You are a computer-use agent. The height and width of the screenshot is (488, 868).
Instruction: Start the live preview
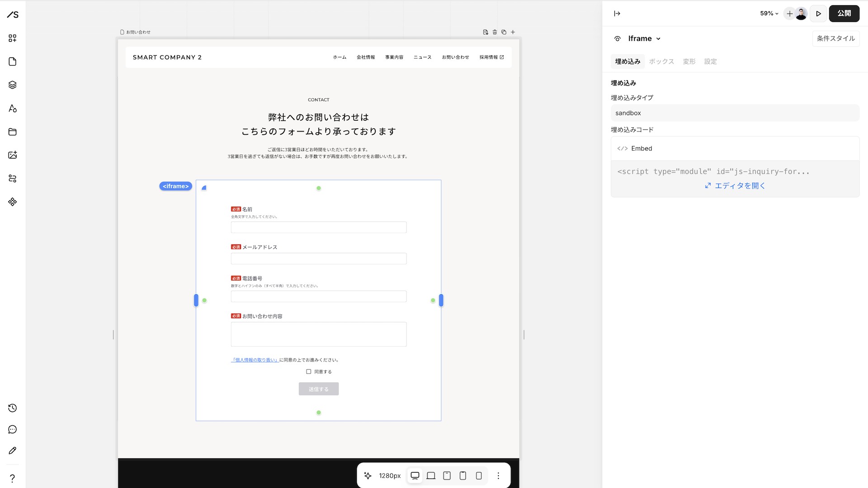coord(818,14)
